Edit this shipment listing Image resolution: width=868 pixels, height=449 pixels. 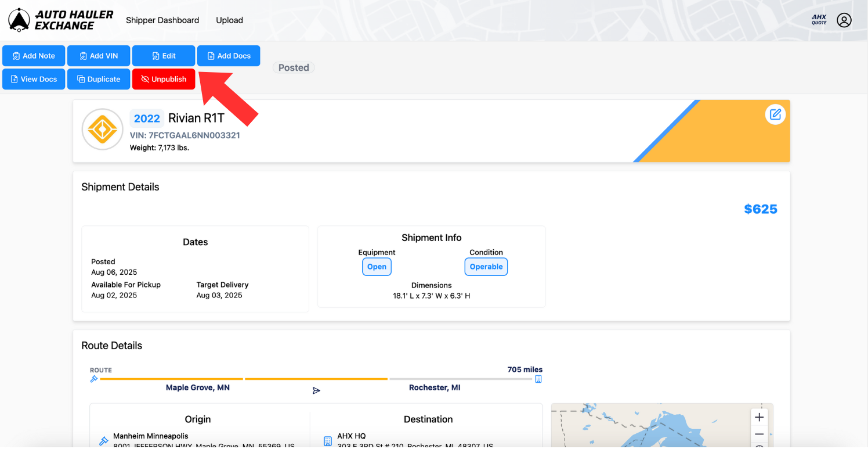[x=164, y=56]
